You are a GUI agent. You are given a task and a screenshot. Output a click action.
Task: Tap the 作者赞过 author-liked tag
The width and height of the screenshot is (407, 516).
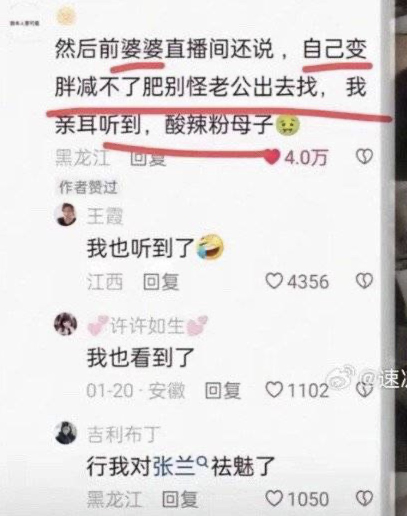[x=88, y=188]
